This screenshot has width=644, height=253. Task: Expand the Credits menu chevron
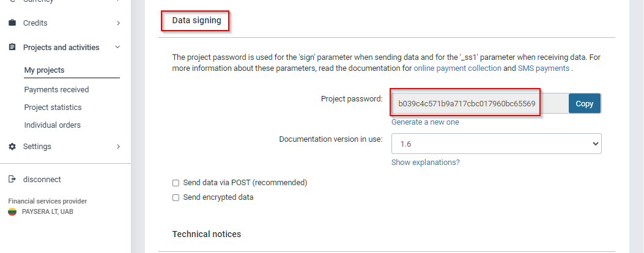118,23
